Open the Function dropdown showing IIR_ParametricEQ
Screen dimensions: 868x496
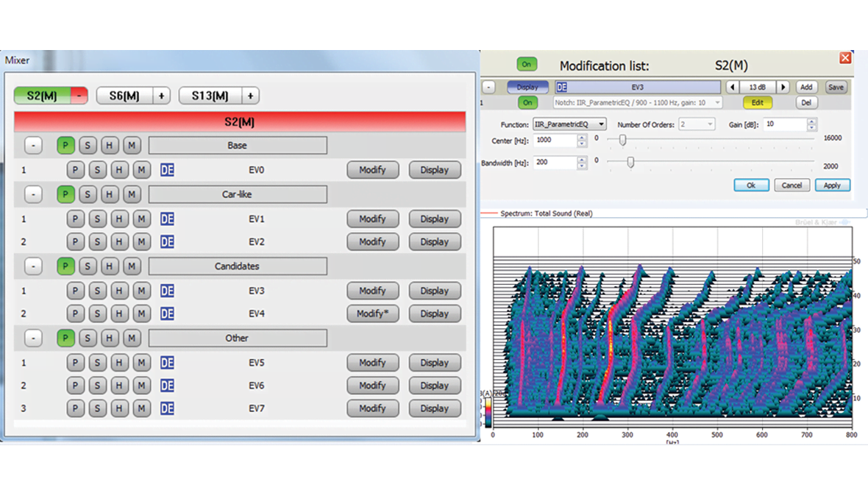569,124
